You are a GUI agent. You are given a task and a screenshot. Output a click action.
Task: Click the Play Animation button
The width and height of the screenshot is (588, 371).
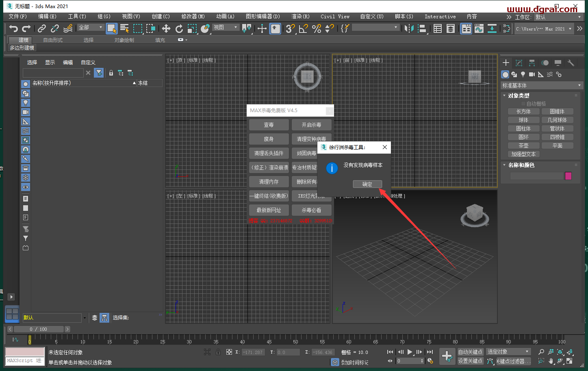[410, 352]
